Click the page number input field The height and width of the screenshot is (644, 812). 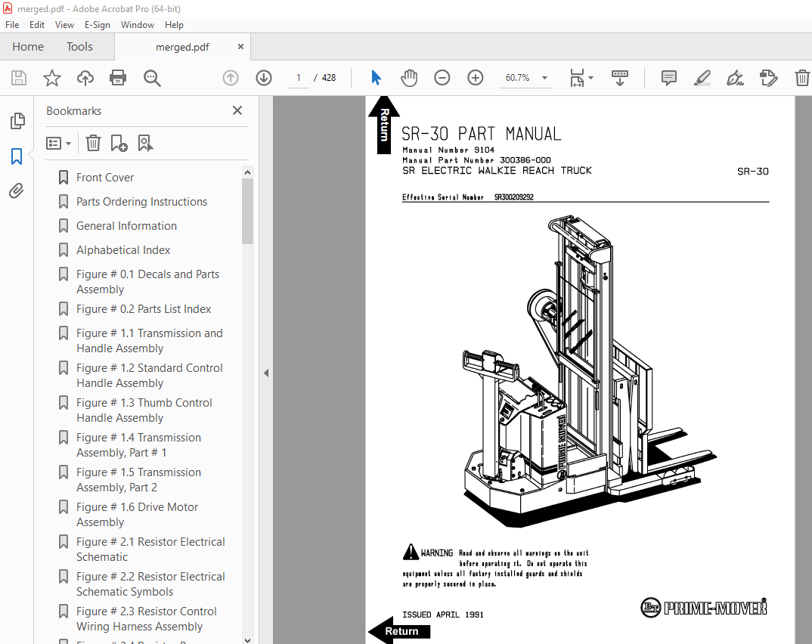[298, 77]
